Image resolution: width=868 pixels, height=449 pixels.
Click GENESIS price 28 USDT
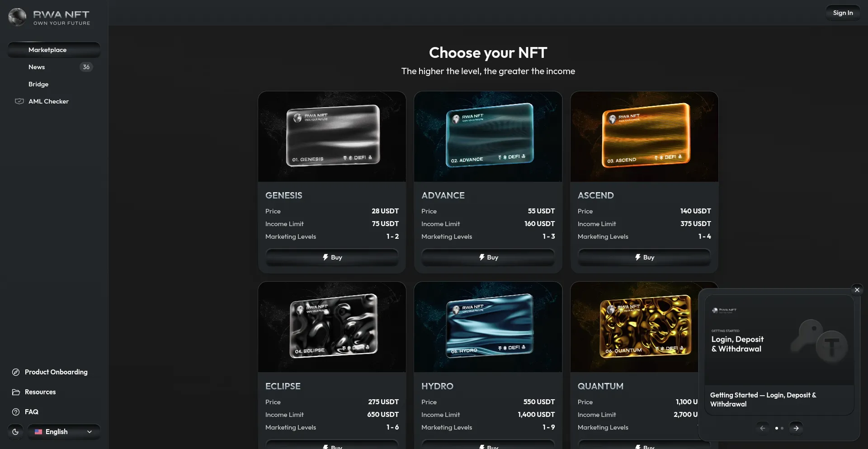coord(385,211)
